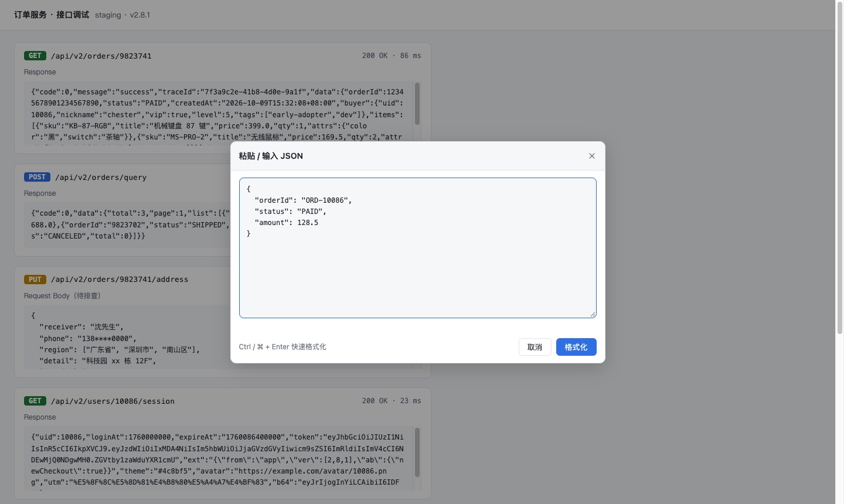Click the "region" line in address body
Image resolution: width=844 pixels, height=504 pixels.
(120, 350)
